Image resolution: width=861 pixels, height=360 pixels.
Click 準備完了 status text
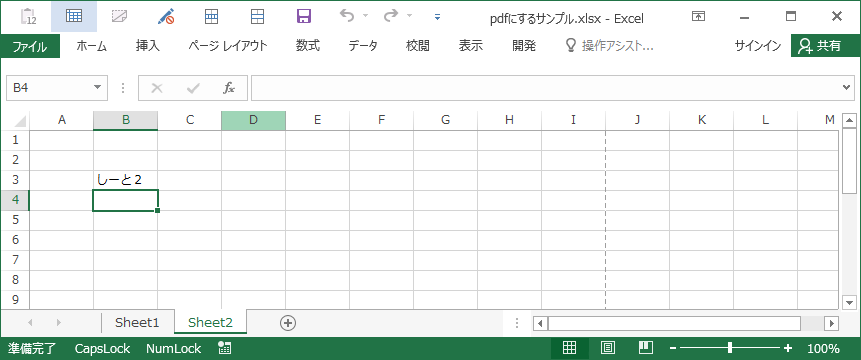pyautogui.click(x=32, y=348)
